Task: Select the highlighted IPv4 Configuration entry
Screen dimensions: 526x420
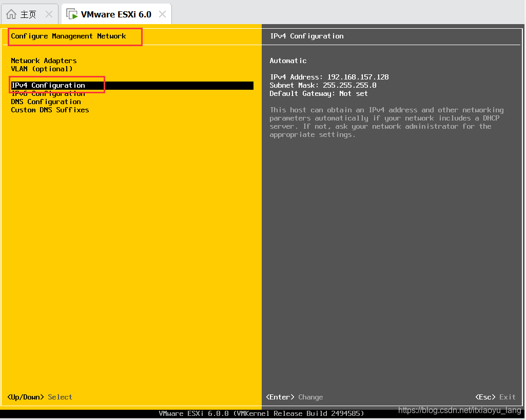Action: pos(132,86)
